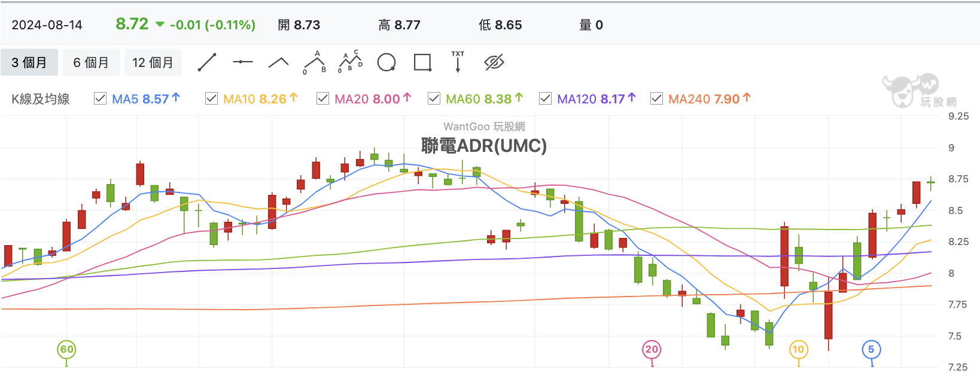Uncheck the MA60 moving average checkbox
The image size is (980, 379).
point(434,98)
